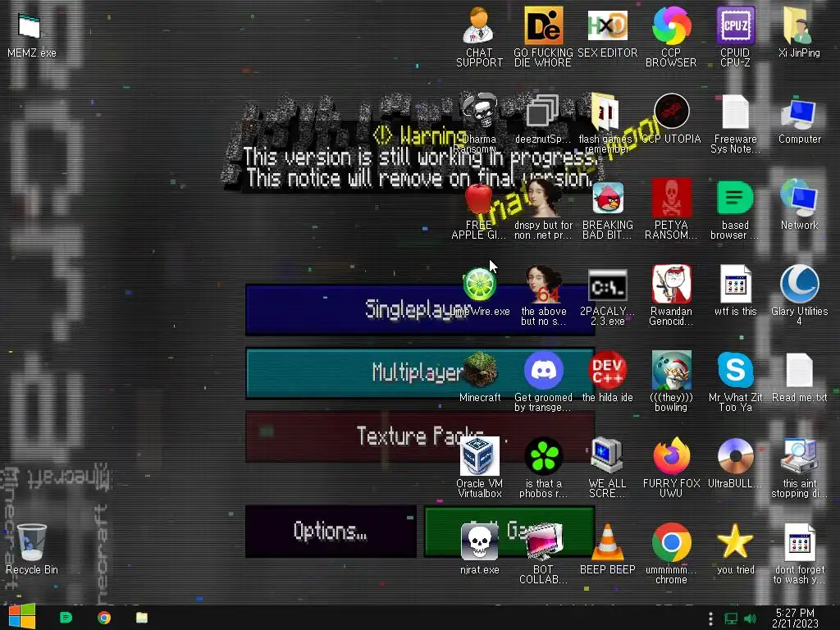Open the Windows Start button
Image resolution: width=840 pixels, height=630 pixels.
[22, 617]
